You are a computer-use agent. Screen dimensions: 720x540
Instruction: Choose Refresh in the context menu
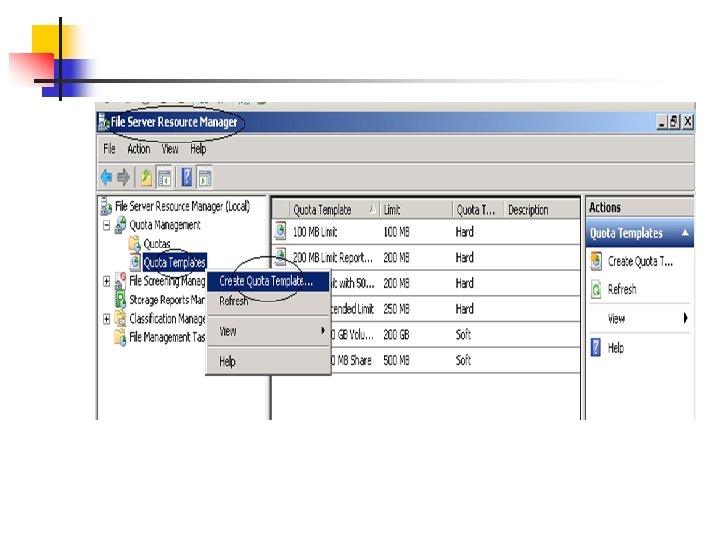[x=268, y=301]
